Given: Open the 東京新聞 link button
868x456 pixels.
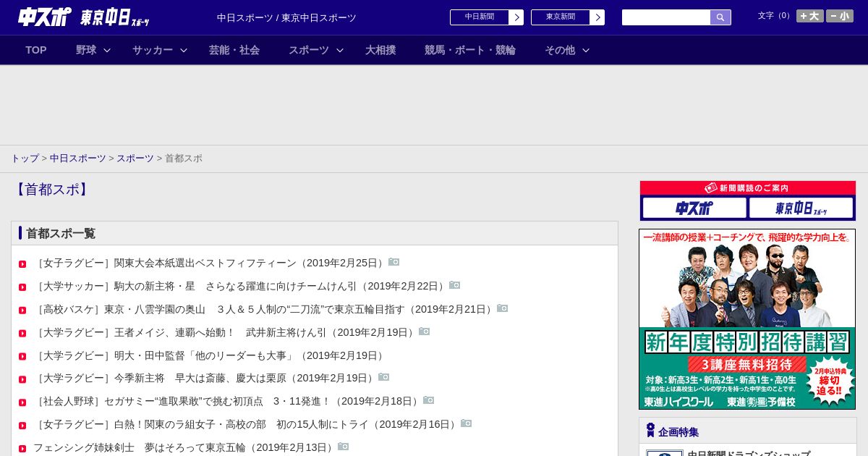Looking at the screenshot, I should 561,17.
